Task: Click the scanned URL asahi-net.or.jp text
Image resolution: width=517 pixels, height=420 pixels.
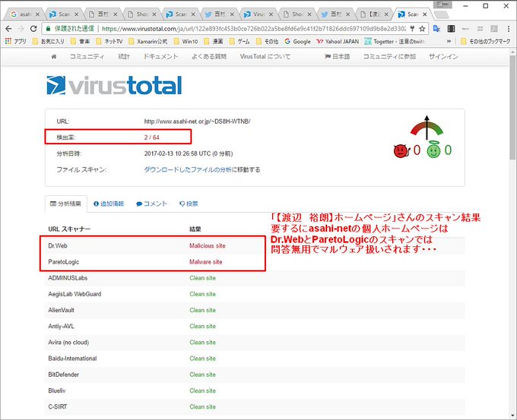Action: point(197,122)
